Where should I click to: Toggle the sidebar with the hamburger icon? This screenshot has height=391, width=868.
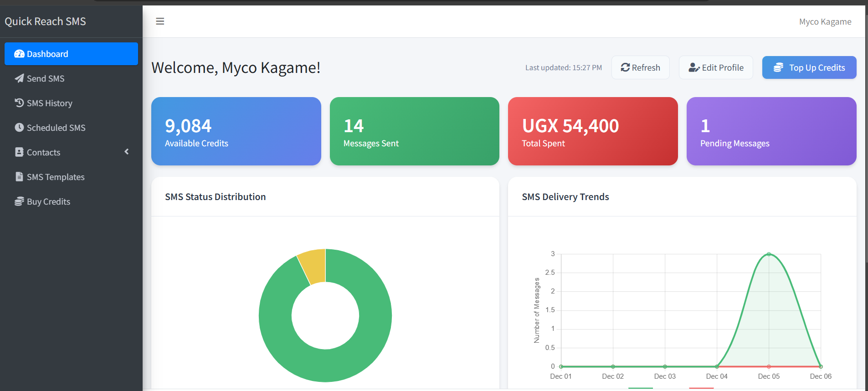pyautogui.click(x=160, y=21)
